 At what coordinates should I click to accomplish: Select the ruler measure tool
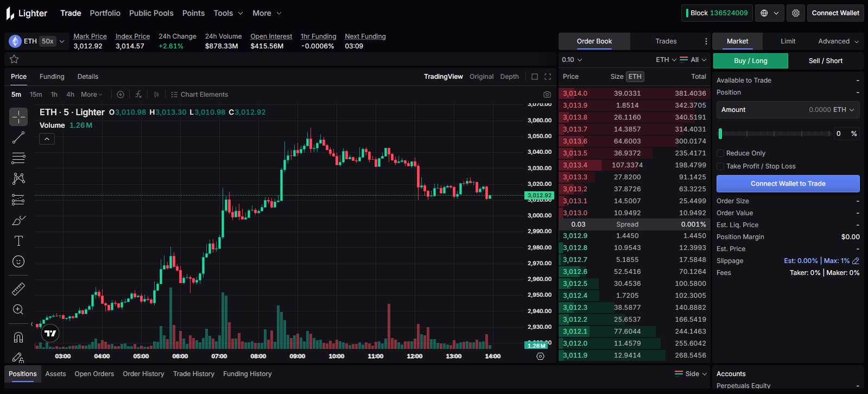pyautogui.click(x=18, y=289)
